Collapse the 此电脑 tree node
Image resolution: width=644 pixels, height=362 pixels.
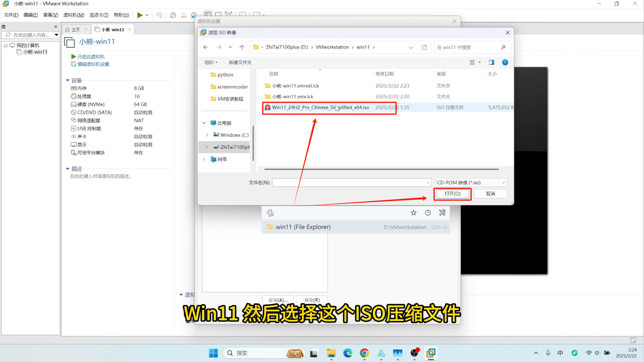[x=204, y=123]
